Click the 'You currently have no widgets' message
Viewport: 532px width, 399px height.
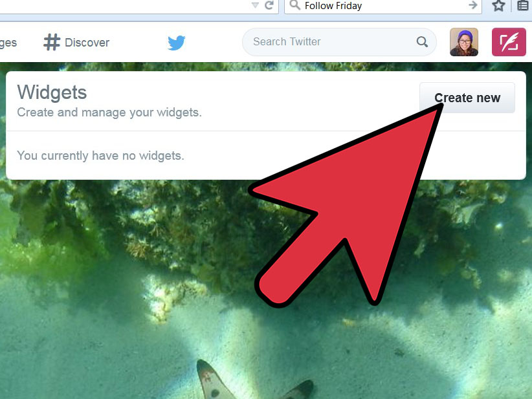[100, 156]
